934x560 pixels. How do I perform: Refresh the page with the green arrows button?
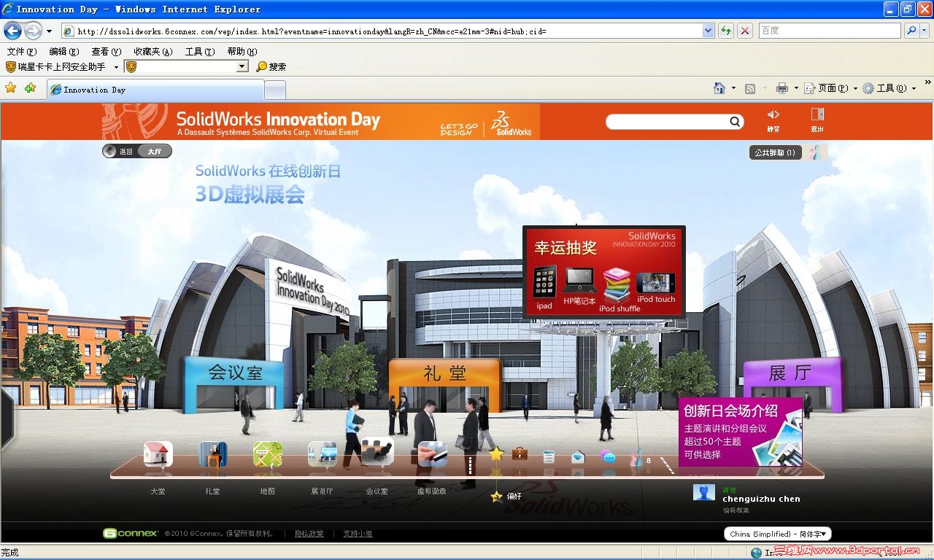(x=725, y=31)
